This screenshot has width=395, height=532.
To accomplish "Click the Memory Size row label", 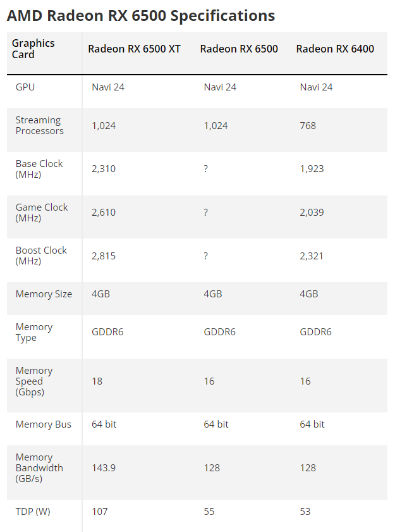I will click(44, 294).
